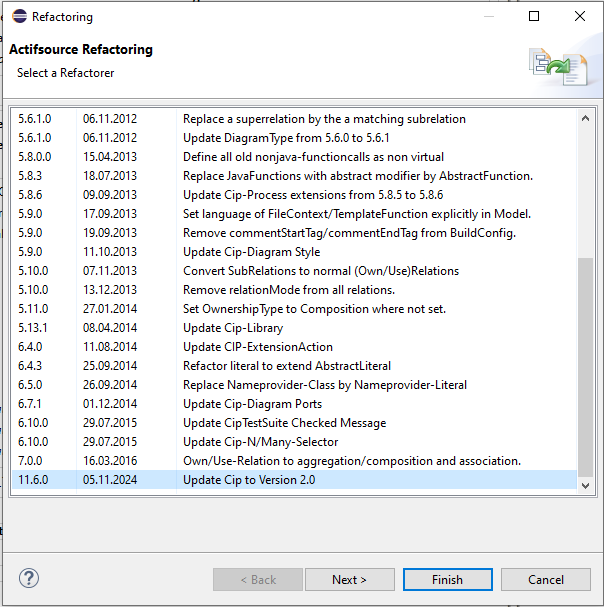Click the Finish button

pyautogui.click(x=447, y=580)
